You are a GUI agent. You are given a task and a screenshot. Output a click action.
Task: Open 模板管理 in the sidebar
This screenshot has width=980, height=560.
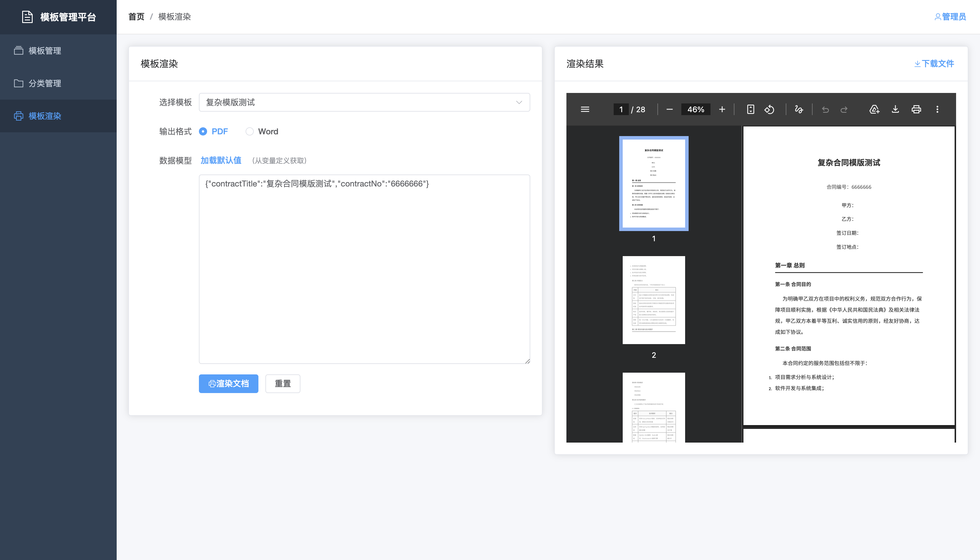(x=45, y=51)
